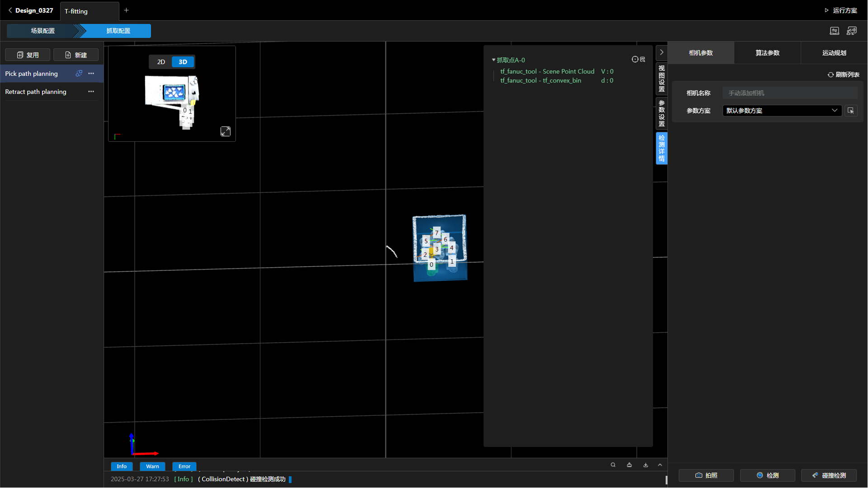The width and height of the screenshot is (868, 488).
Task: Click the icon button beside the 参数方案 dropdown
Action: 851,111
